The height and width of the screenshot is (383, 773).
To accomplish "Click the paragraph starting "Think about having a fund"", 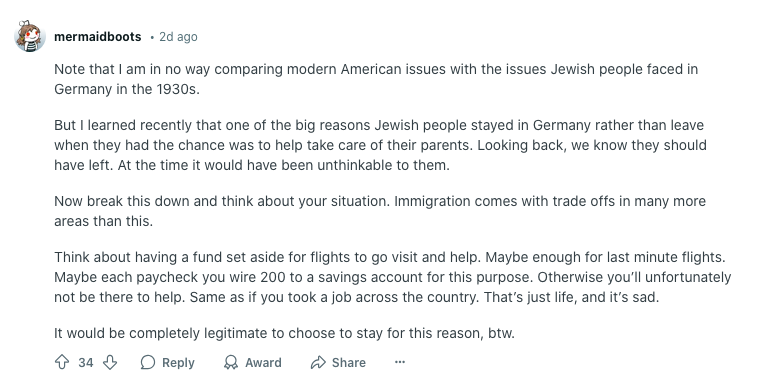I will point(392,278).
